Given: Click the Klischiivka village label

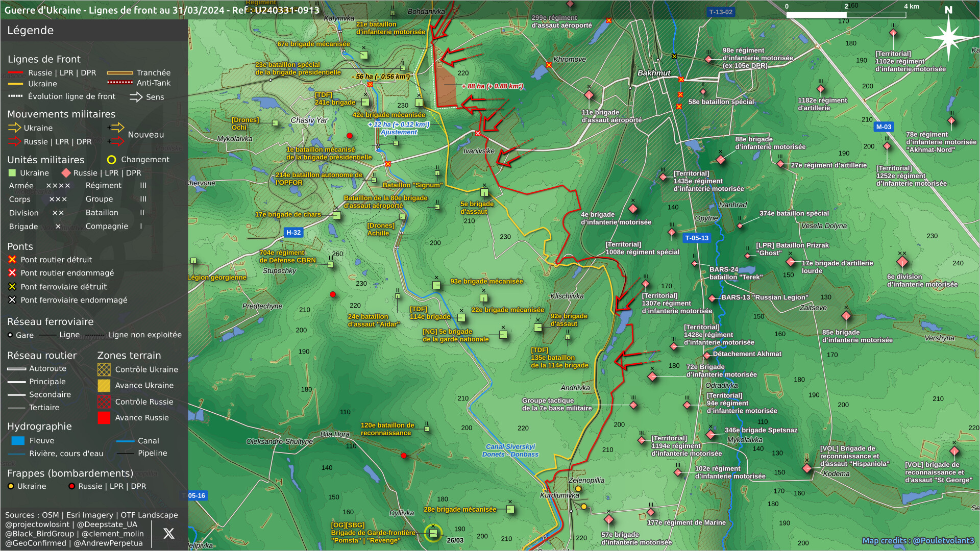Looking at the screenshot, I should (567, 296).
